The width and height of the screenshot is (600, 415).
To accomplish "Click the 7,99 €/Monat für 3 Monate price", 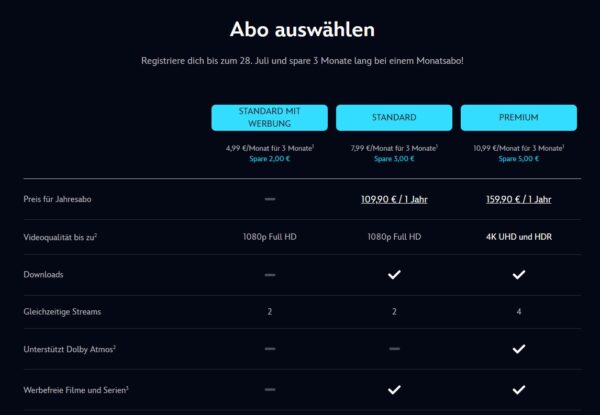I will (x=394, y=148).
